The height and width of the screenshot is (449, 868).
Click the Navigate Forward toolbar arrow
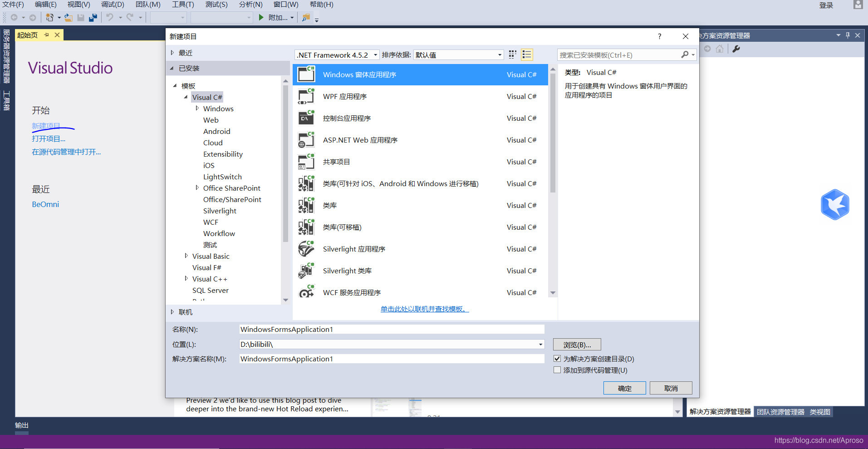point(33,17)
